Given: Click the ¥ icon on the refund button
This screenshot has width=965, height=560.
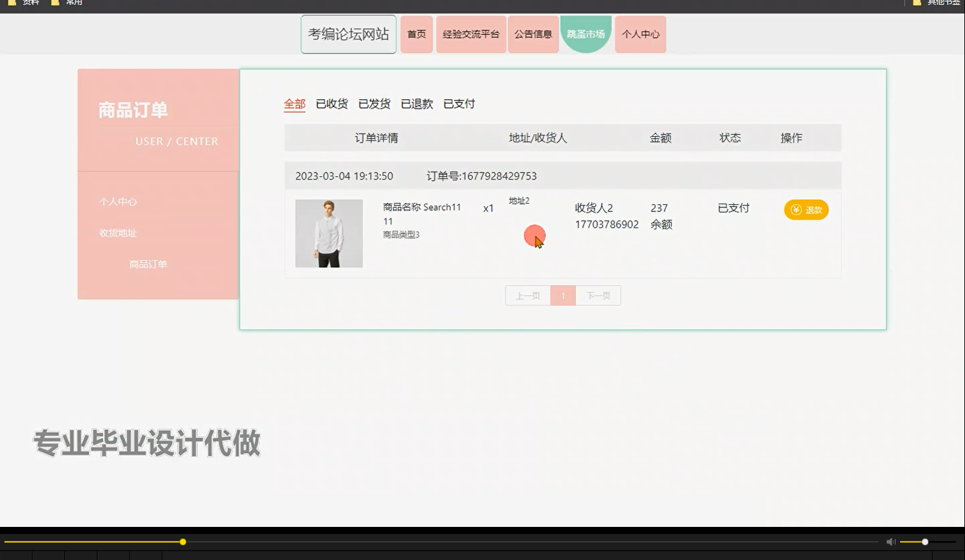Looking at the screenshot, I should pos(795,209).
